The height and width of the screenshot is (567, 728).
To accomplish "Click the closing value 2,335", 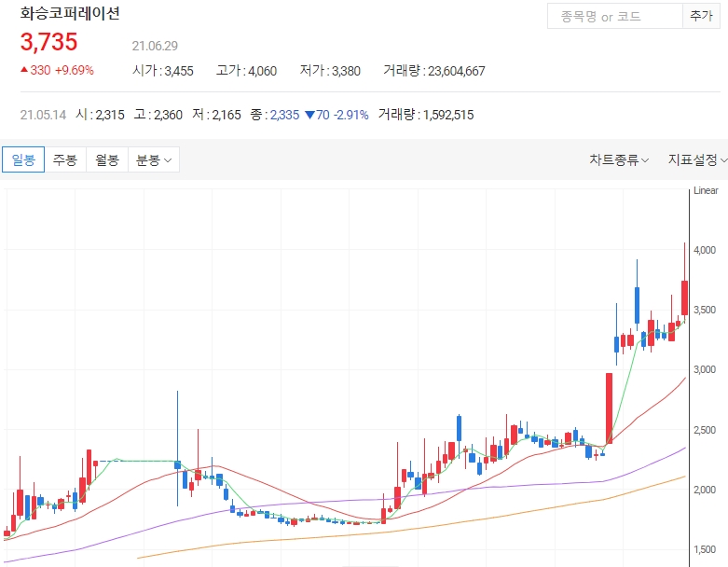I will point(284,115).
